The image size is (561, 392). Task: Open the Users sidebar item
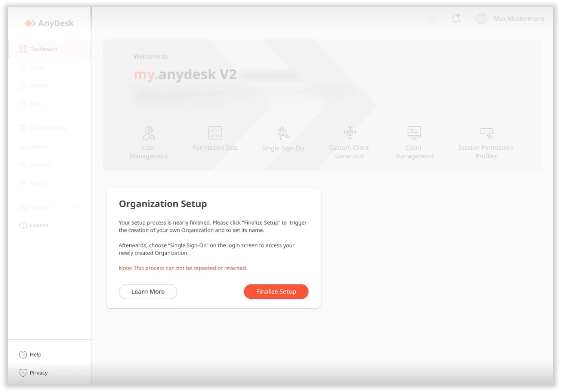coord(49,67)
